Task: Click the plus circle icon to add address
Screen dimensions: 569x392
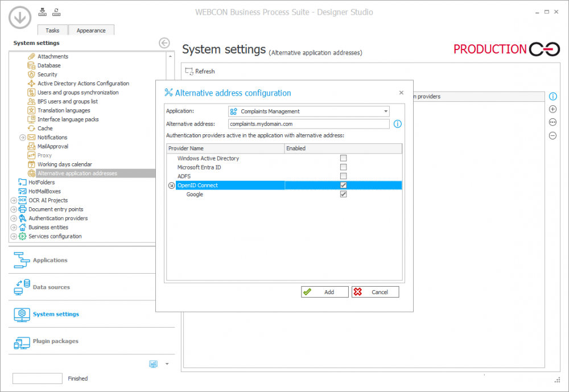Action: coord(552,109)
